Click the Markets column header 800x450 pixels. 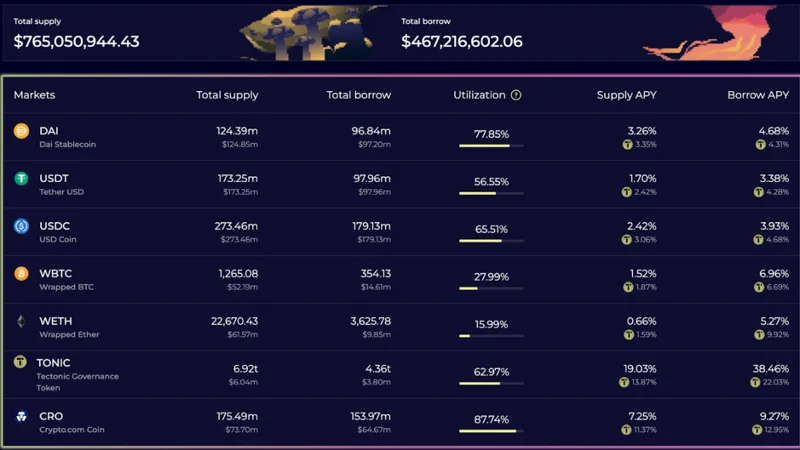[34, 95]
